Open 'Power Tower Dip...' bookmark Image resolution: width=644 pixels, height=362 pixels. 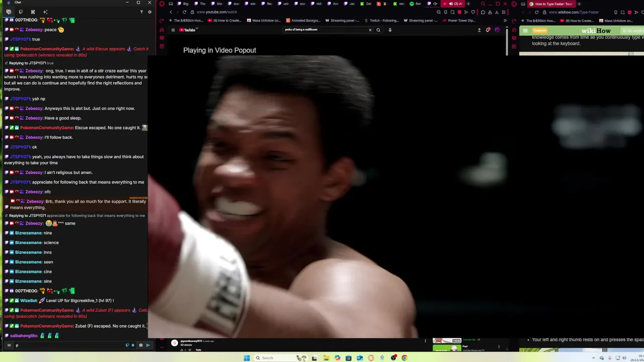[x=459, y=21]
